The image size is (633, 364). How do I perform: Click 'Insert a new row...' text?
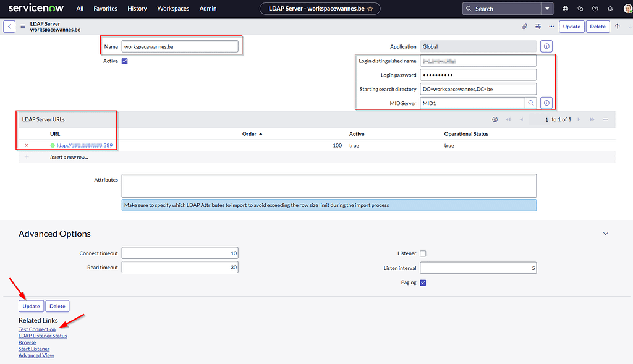click(69, 157)
